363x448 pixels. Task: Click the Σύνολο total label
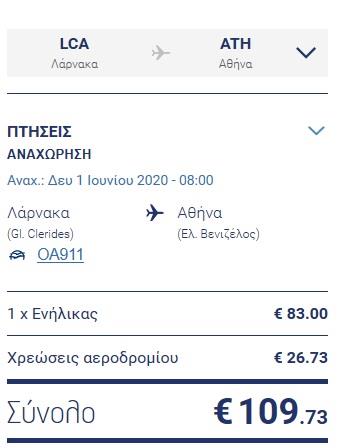[51, 413]
